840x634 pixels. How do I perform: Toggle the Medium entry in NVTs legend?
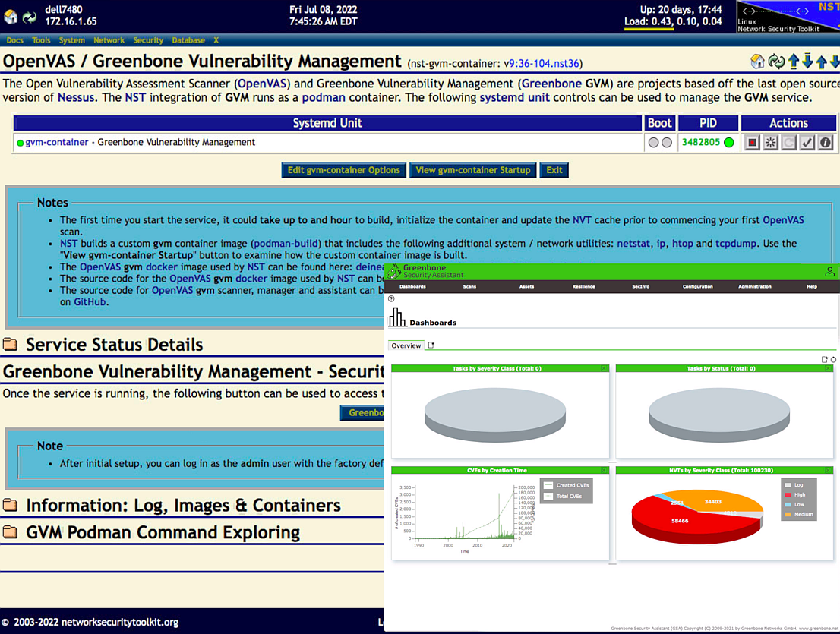point(799,514)
